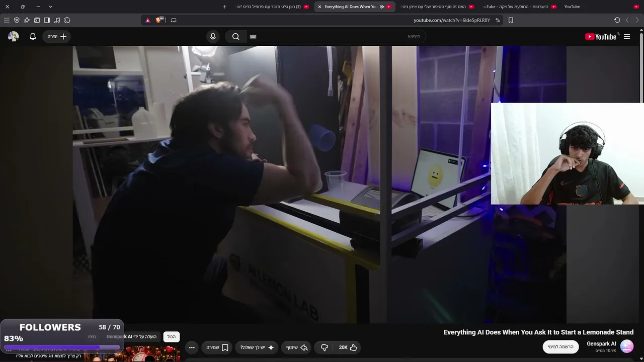Toggle the browser sidebar panel icon
644x362 pixels.
click(x=47, y=20)
